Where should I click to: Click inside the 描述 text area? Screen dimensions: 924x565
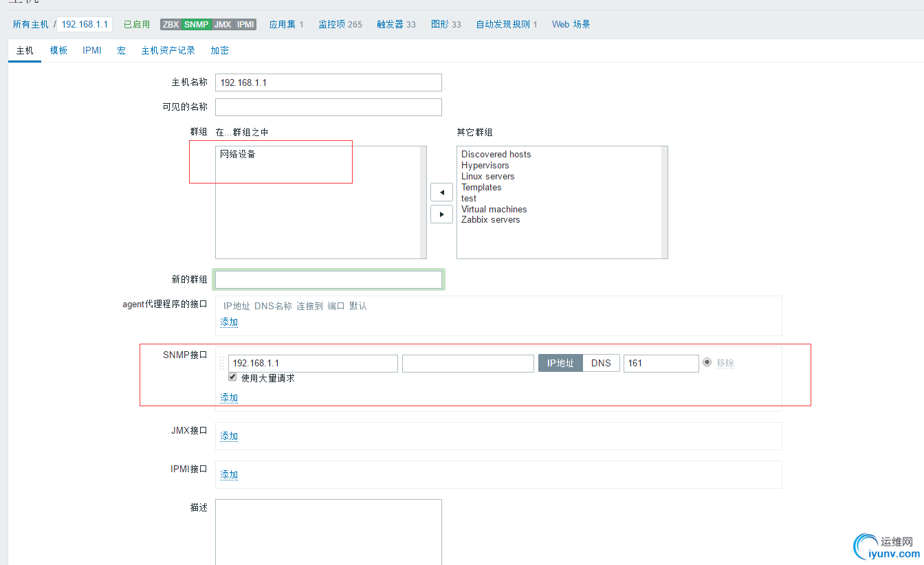329,533
